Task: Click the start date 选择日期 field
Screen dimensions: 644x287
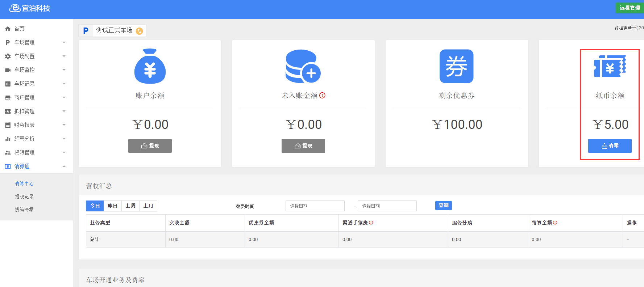Action: tap(315, 206)
